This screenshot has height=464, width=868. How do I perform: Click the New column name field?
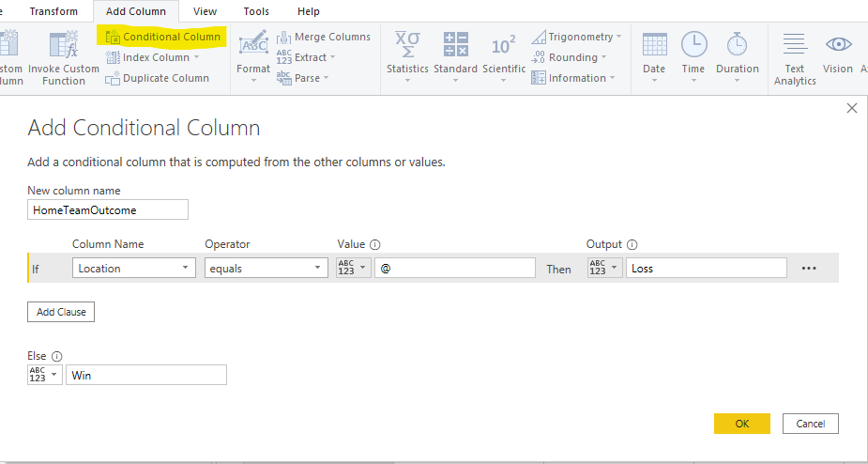108,210
